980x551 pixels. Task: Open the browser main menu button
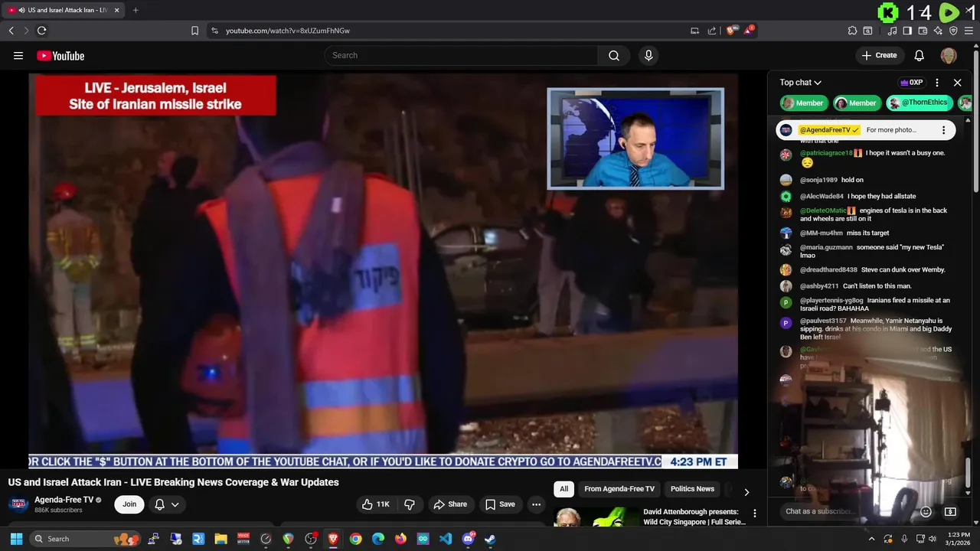pos(969,31)
